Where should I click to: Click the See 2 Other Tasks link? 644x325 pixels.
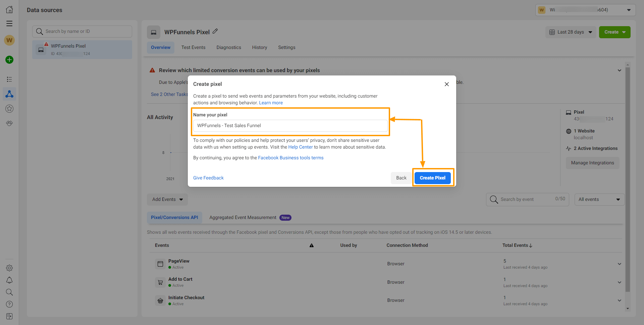pos(169,95)
